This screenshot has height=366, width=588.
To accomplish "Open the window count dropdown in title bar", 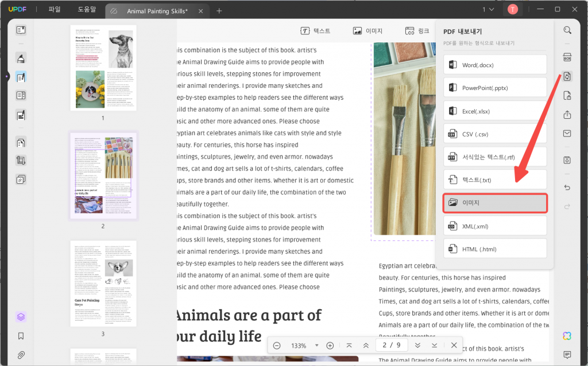I will point(488,10).
